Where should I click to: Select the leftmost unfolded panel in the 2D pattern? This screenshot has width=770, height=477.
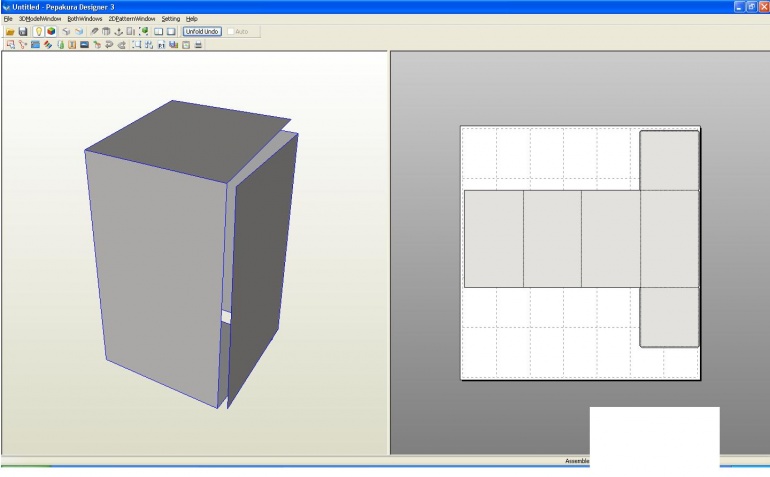click(494, 239)
